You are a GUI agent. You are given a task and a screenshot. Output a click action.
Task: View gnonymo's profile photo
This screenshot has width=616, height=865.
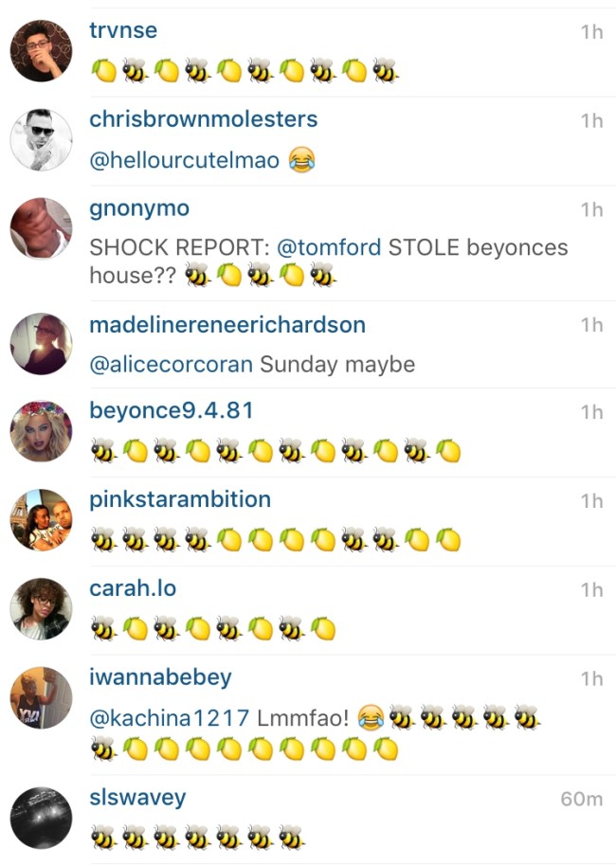(41, 228)
